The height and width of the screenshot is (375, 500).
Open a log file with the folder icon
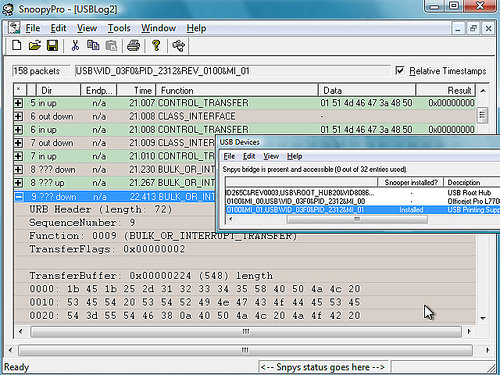coord(35,45)
